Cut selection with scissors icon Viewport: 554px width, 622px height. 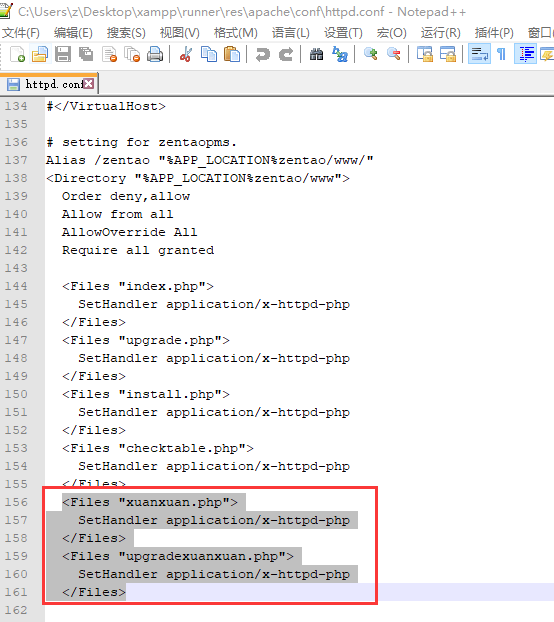pyautogui.click(x=186, y=54)
